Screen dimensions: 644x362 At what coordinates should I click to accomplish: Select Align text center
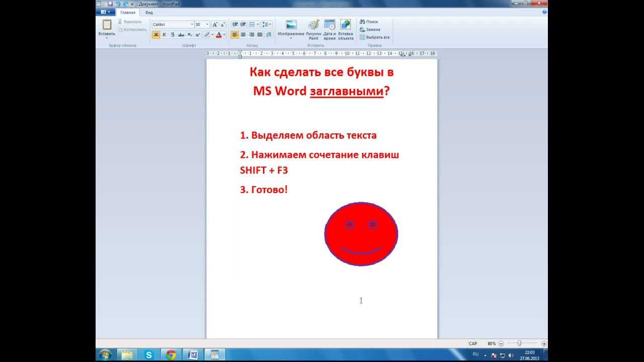click(x=243, y=35)
